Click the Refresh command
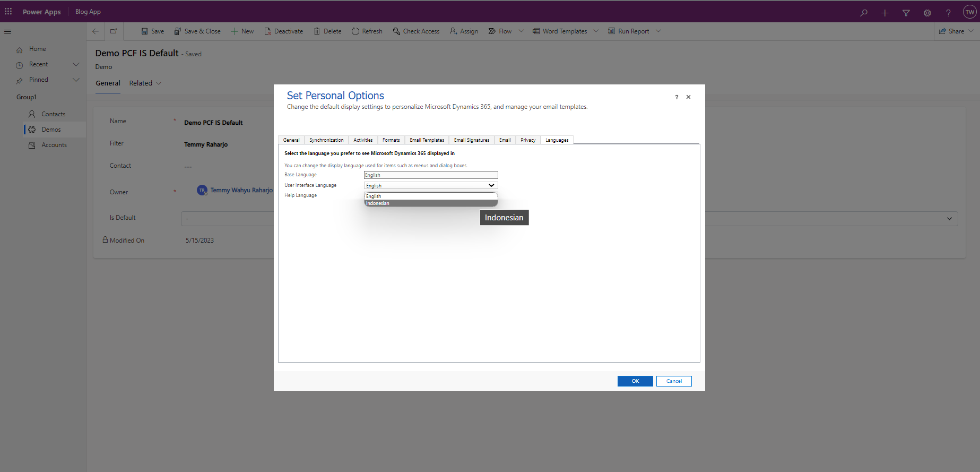This screenshot has height=472, width=980. [x=367, y=31]
